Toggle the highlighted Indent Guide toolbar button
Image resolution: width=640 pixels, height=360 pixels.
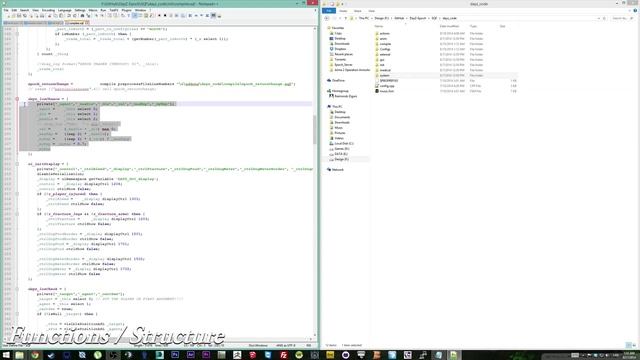[134, 16]
